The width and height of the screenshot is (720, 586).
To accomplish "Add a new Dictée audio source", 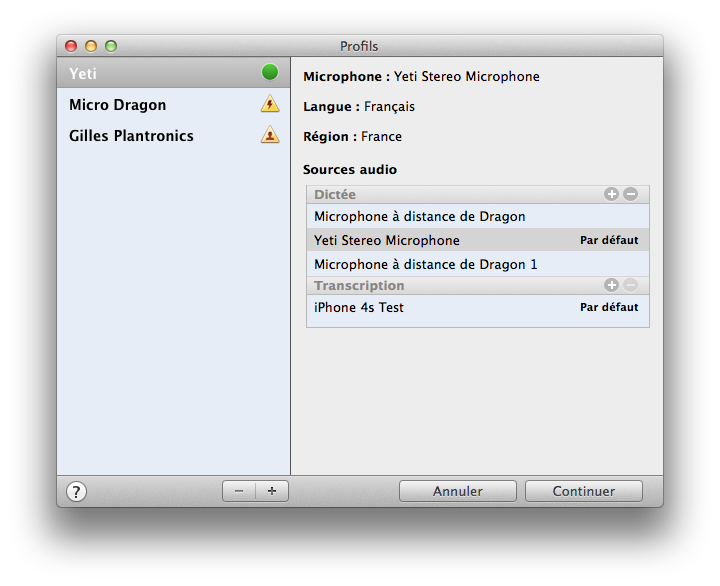I will (611, 194).
